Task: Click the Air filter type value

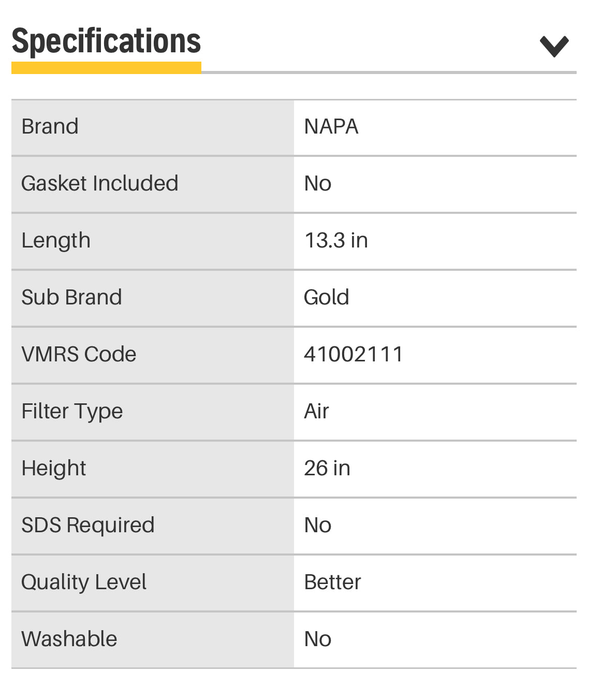Action: pyautogui.click(x=316, y=411)
